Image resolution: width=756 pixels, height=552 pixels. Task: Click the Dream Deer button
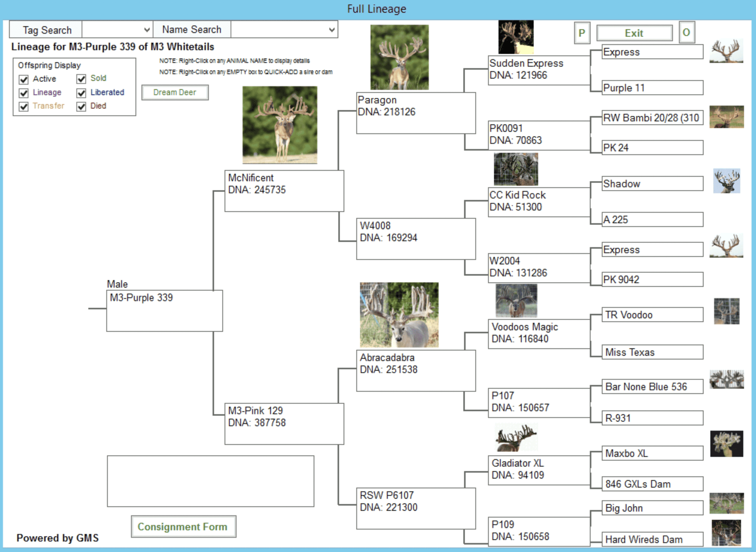pos(175,92)
